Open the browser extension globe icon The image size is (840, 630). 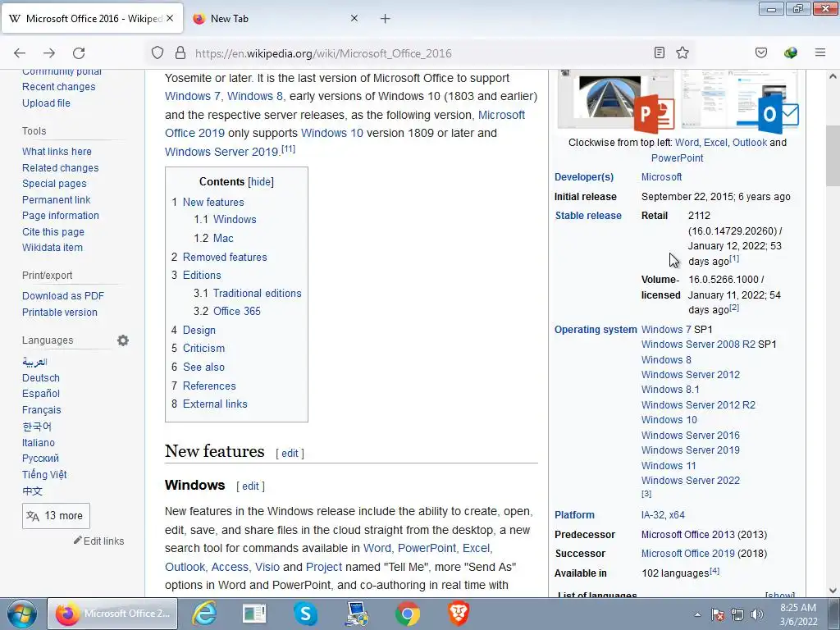tap(791, 52)
